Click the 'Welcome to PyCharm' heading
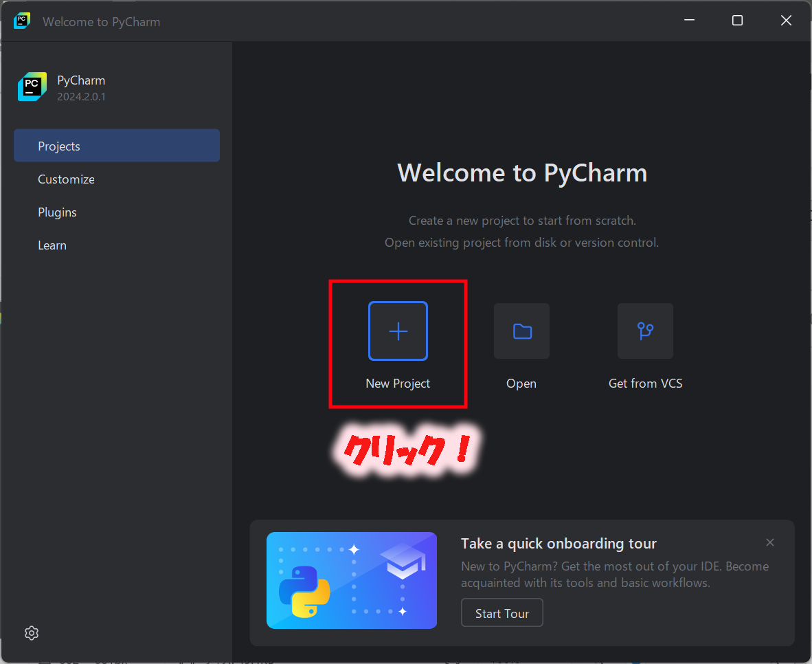Viewport: 812px width, 664px height. pyautogui.click(x=522, y=173)
